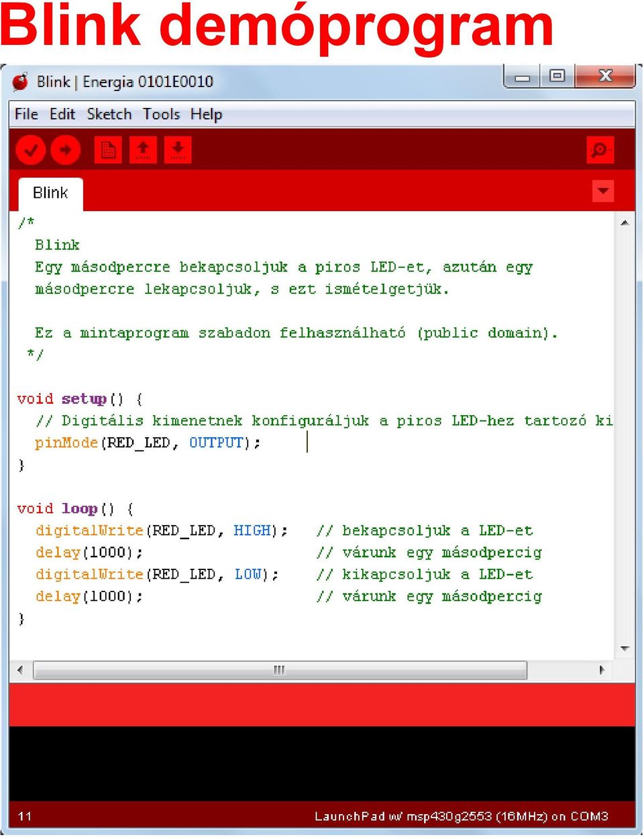644x839 pixels.
Task: Click the second 'delay(1000);' line
Action: 89,596
